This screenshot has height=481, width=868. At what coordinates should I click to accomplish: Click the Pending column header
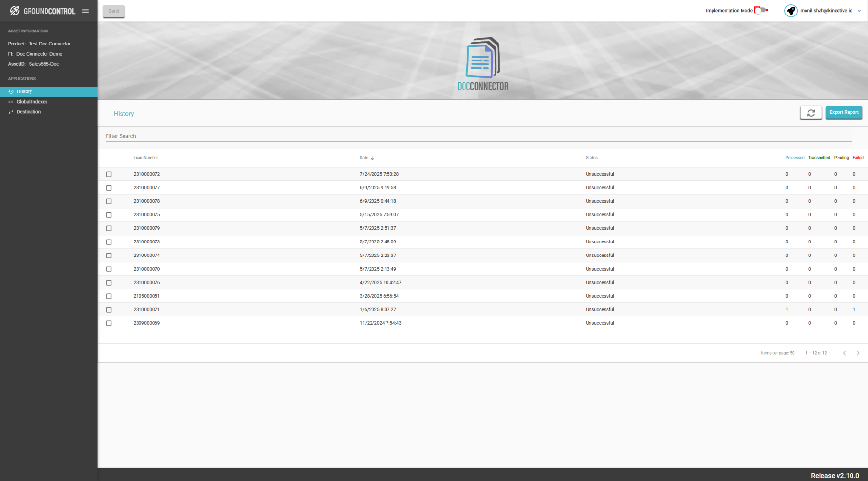pyautogui.click(x=841, y=158)
